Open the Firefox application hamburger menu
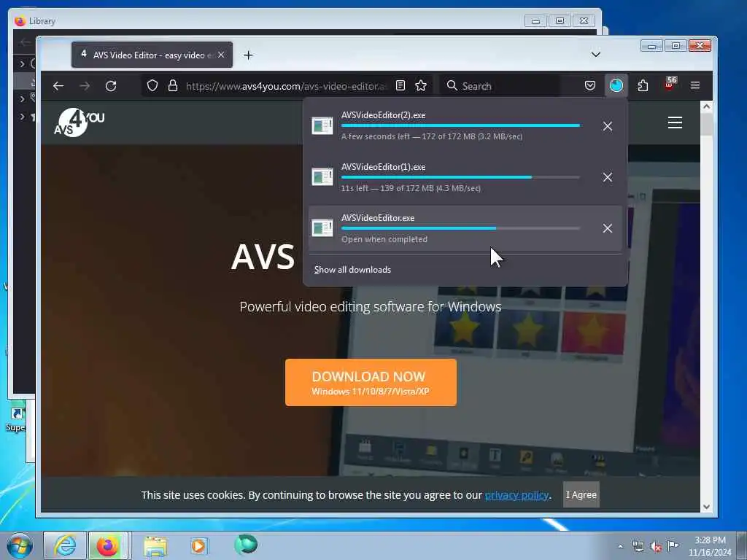 (695, 86)
